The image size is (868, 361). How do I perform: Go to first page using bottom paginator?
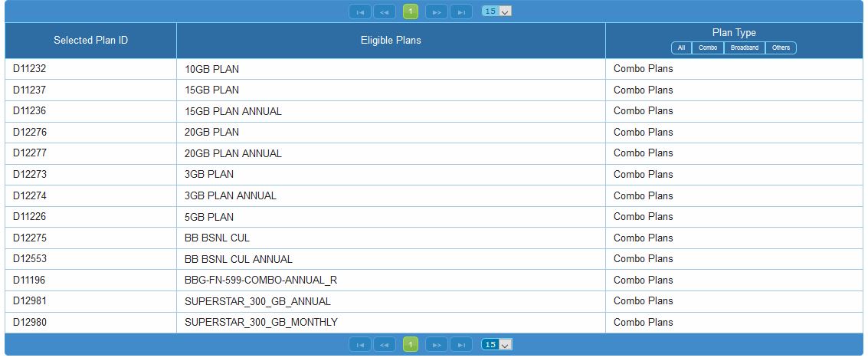click(359, 345)
